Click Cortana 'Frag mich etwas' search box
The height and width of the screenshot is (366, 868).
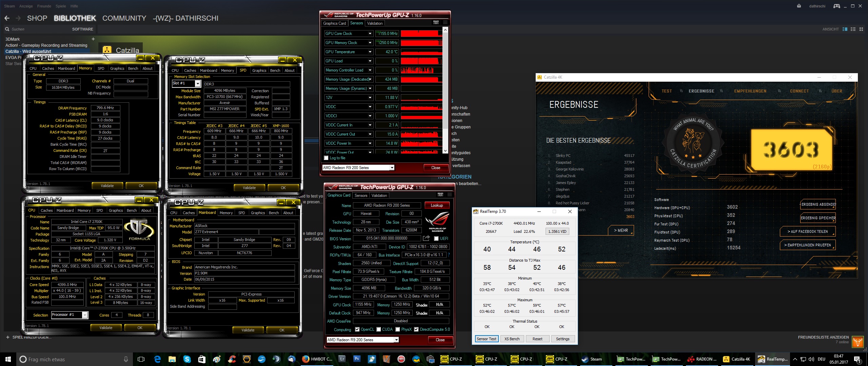(74, 359)
